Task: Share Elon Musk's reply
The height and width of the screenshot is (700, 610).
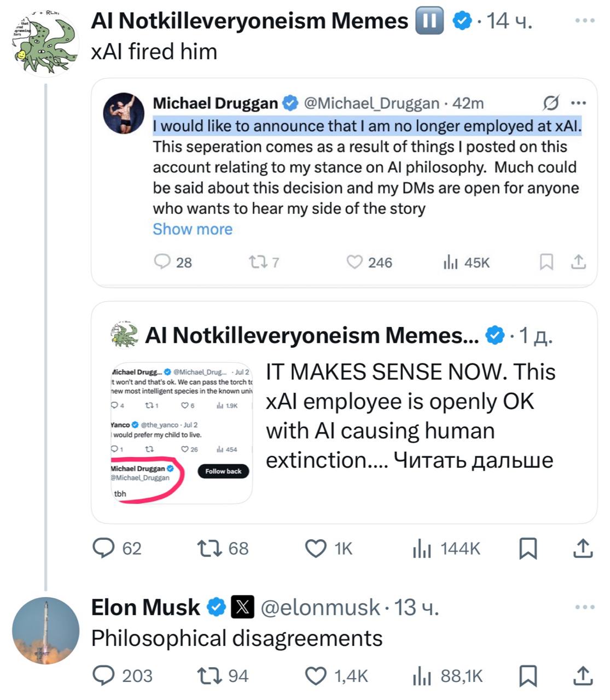Action: coord(583,676)
